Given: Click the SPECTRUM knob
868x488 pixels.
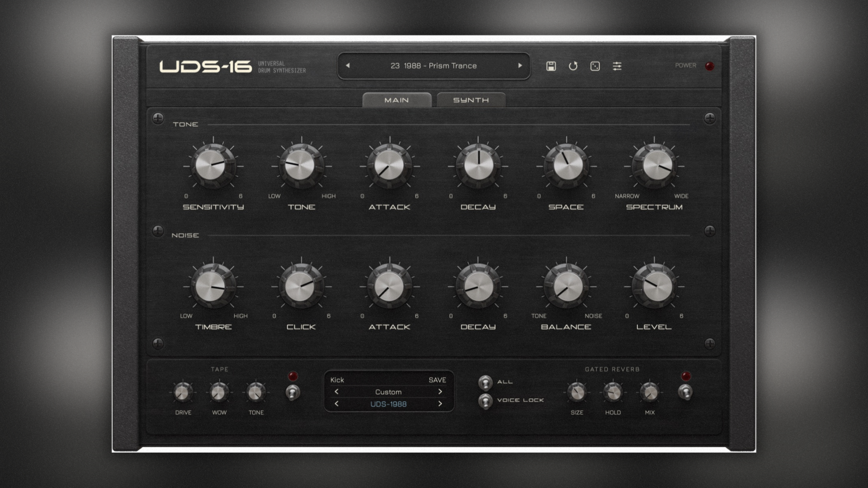Looking at the screenshot, I should point(654,165).
